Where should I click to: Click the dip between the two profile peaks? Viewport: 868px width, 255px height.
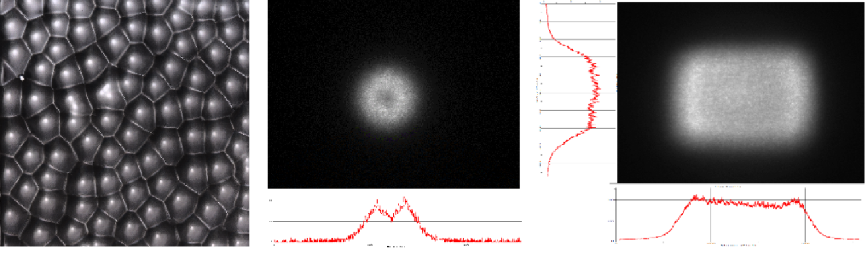pos(391,216)
